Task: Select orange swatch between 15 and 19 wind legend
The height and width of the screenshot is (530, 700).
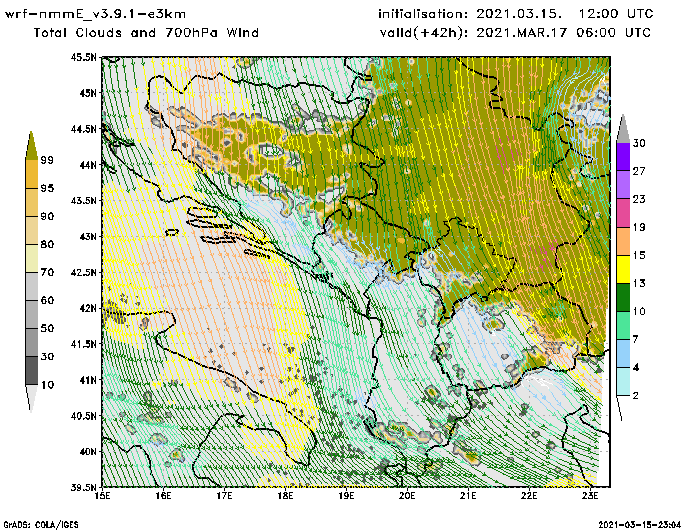Action: click(x=623, y=241)
